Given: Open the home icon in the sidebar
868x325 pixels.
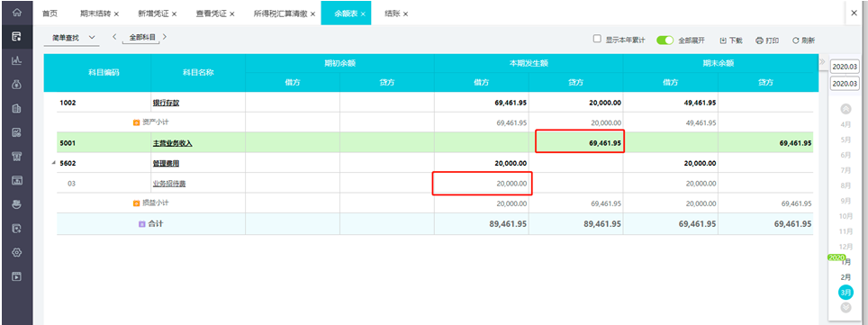Looking at the screenshot, I should [x=16, y=13].
